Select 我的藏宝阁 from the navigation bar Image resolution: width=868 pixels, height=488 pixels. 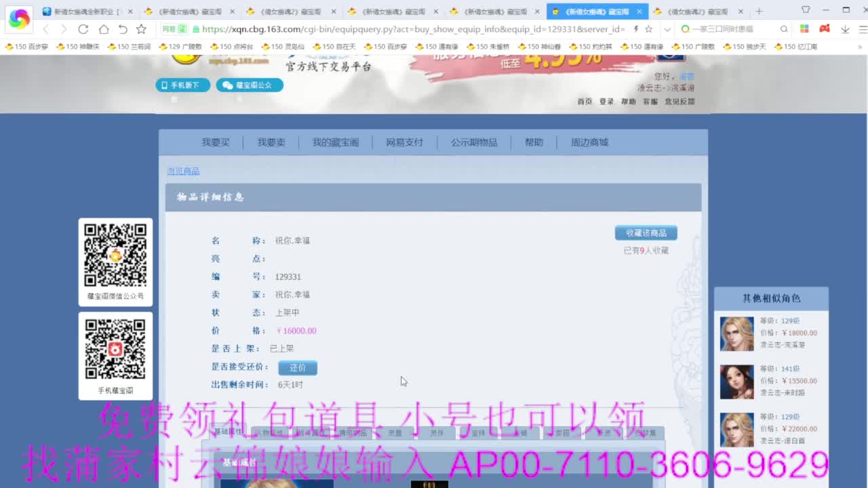coord(337,142)
